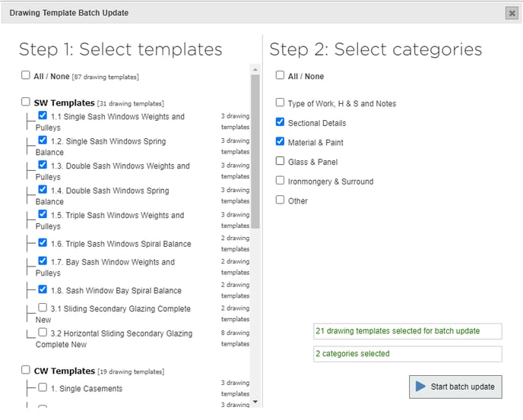Uncheck 1.2 Single Sash Windows Spring Balance
Screen dimensions: 523x420
(43, 141)
